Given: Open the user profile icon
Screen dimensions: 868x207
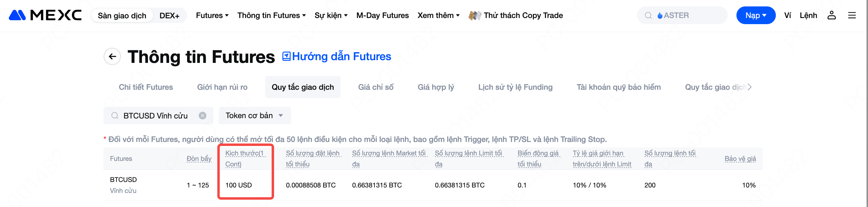Looking at the screenshot, I should pos(831,15).
